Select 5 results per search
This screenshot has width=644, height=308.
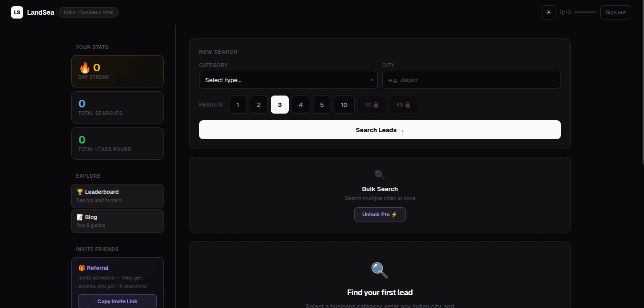[x=322, y=104]
